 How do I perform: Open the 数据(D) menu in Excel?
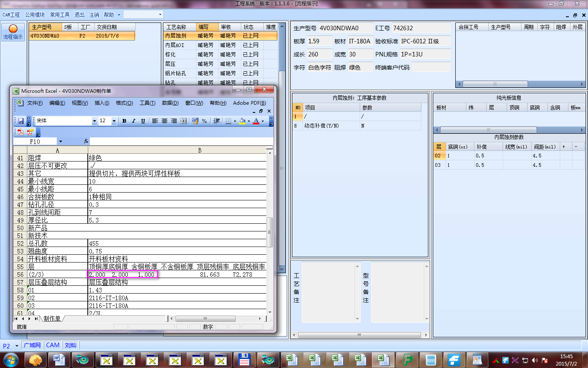point(170,103)
